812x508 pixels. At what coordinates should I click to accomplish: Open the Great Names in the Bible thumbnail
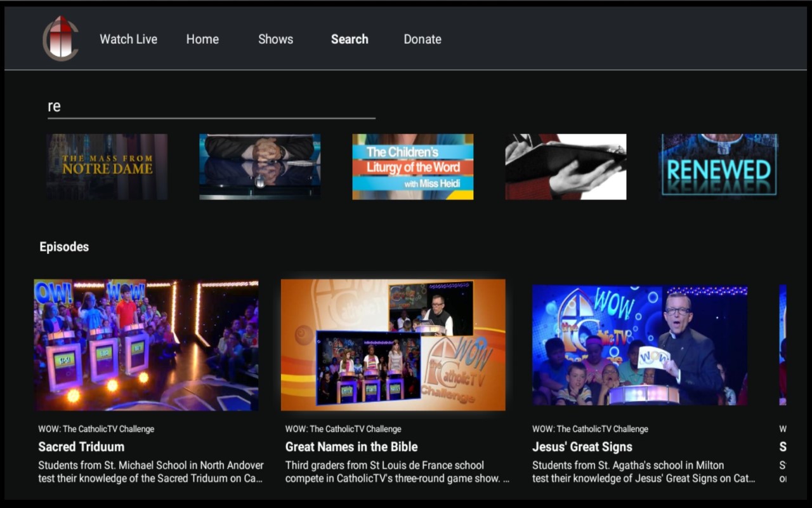393,345
